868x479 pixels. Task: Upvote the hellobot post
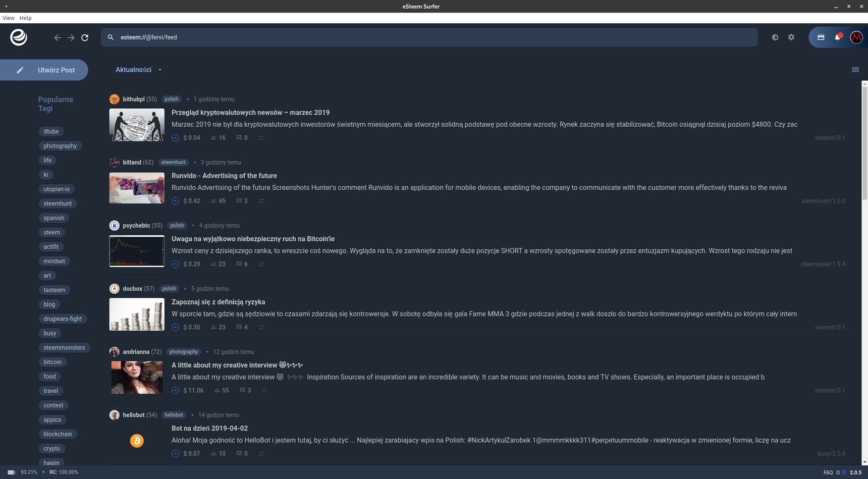pos(175,453)
